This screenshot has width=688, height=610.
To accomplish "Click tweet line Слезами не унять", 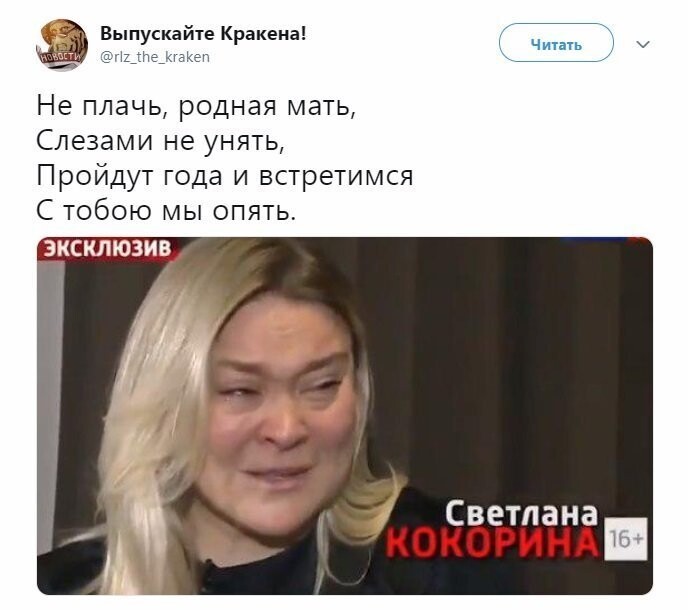I will pos(161,141).
